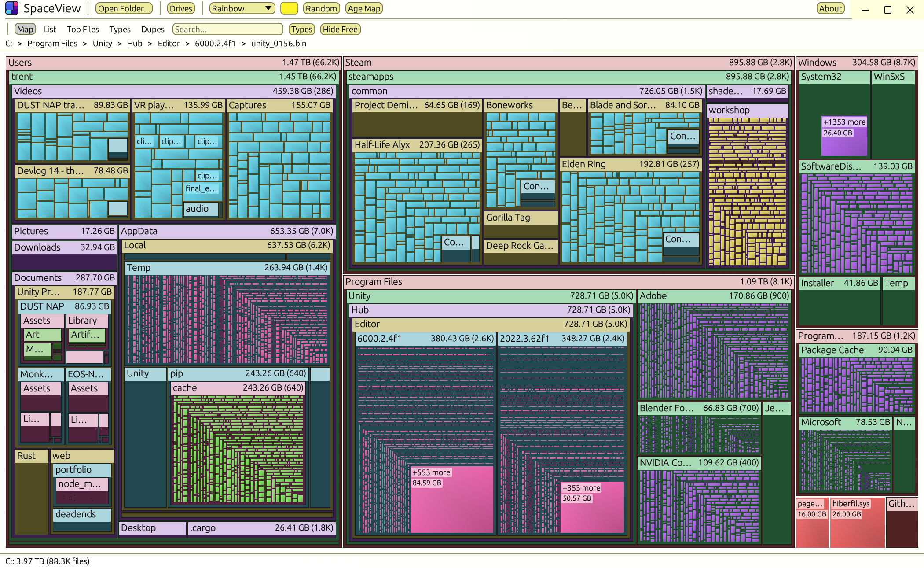Apply Random color scheme
Image resolution: width=924 pixels, height=568 pixels.
coord(321,8)
